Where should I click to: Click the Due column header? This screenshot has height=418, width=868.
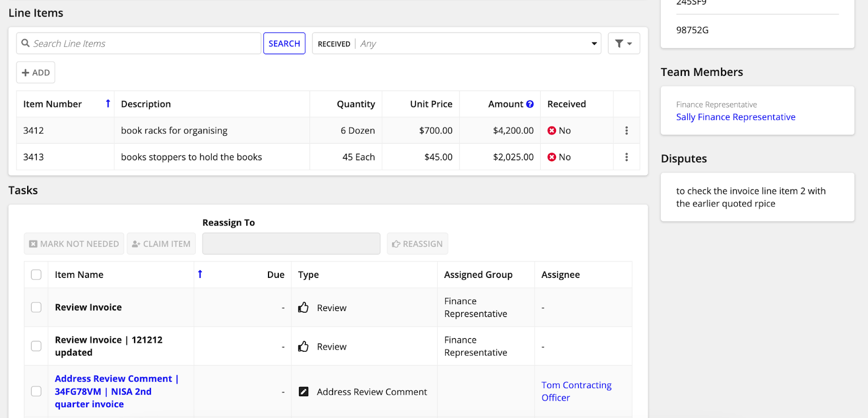276,275
